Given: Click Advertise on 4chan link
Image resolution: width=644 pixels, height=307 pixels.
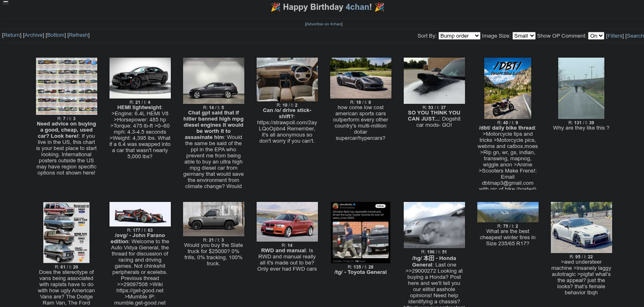Looking at the screenshot, I should click(324, 24).
